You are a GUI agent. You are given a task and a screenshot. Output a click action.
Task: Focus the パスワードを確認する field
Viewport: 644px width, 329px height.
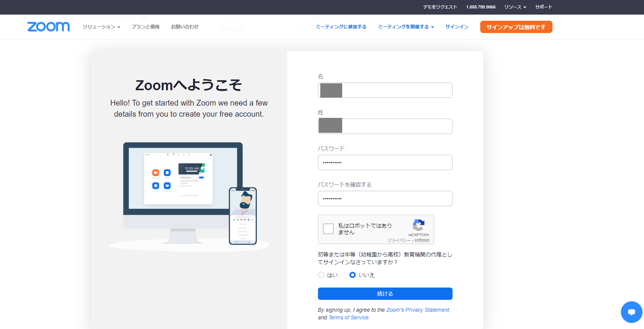click(x=385, y=198)
